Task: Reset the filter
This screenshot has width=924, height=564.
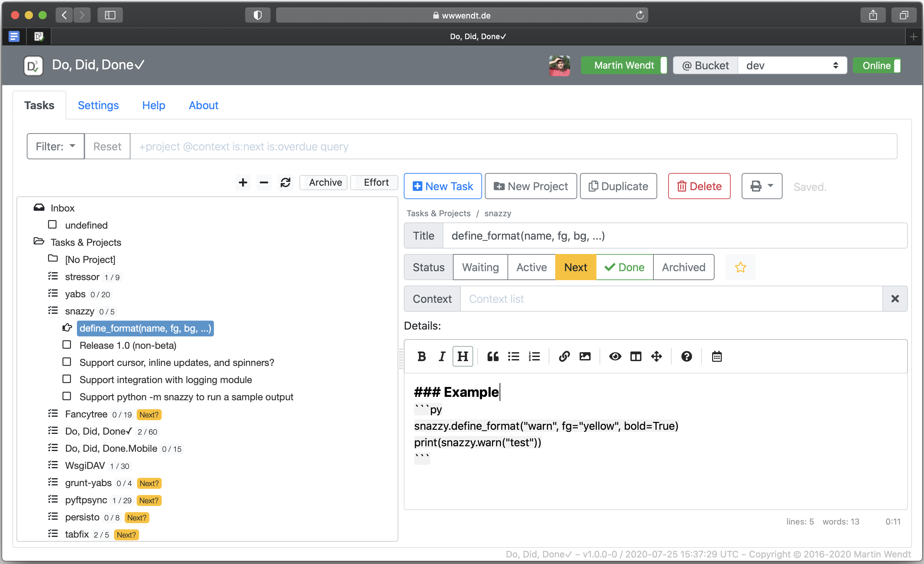Action: 107,146
